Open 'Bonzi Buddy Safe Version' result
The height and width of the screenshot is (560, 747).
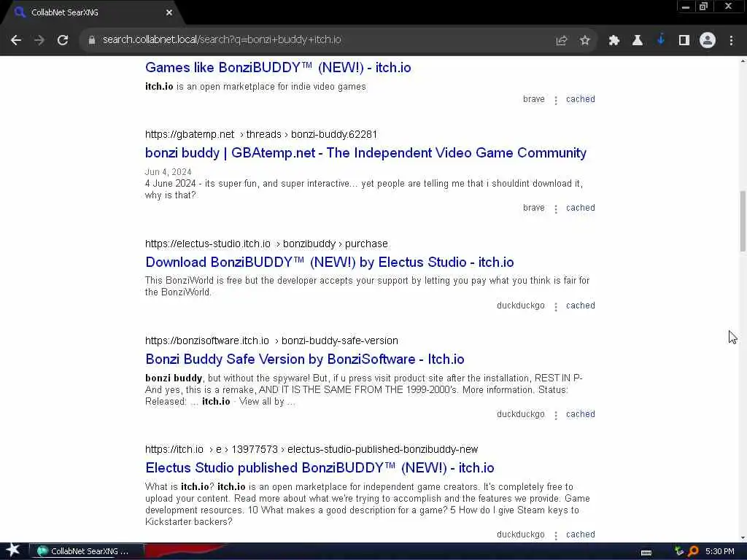tap(304, 359)
